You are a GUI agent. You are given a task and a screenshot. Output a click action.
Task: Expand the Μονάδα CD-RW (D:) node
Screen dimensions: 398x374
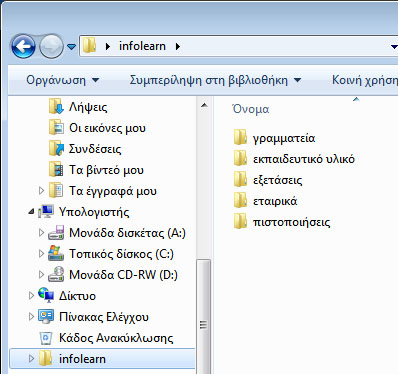click(41, 275)
